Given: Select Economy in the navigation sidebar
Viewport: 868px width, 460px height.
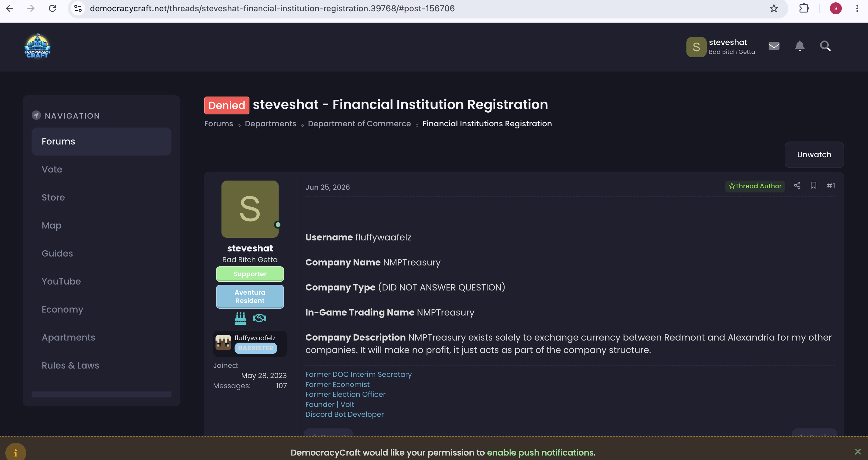Looking at the screenshot, I should pyautogui.click(x=62, y=309).
